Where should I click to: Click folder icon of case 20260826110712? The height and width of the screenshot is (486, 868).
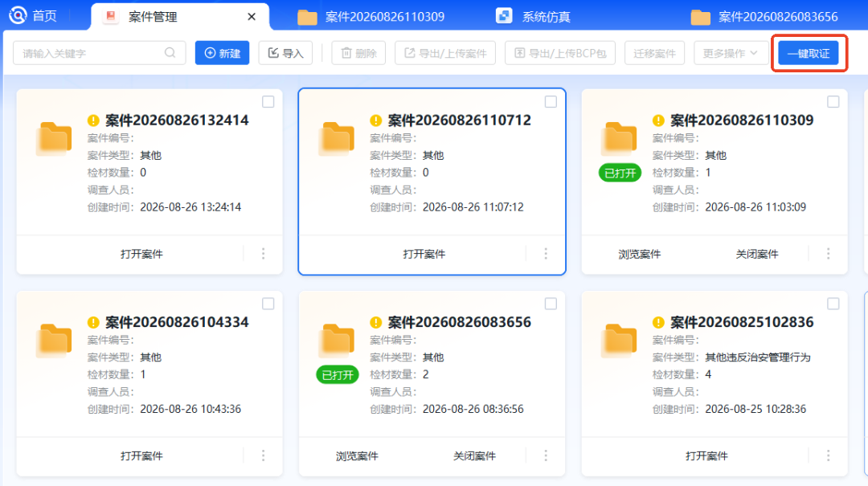coord(337,138)
